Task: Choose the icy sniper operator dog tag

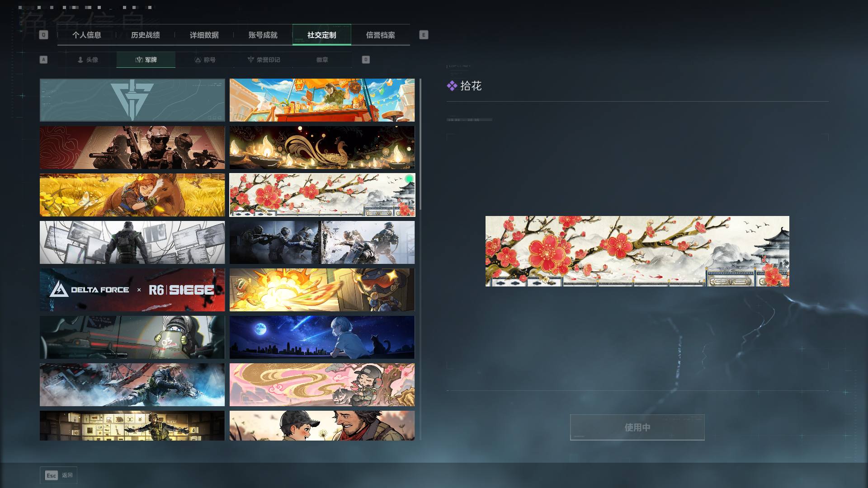Action: [x=132, y=385]
